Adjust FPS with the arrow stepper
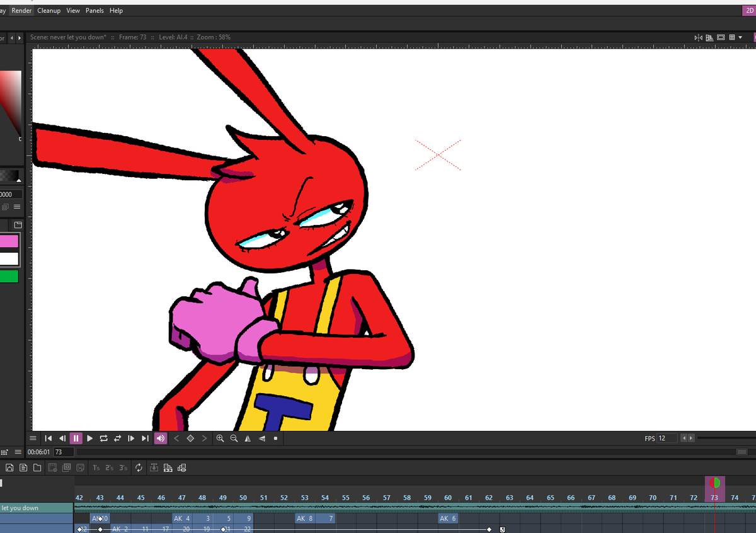 pyautogui.click(x=688, y=438)
